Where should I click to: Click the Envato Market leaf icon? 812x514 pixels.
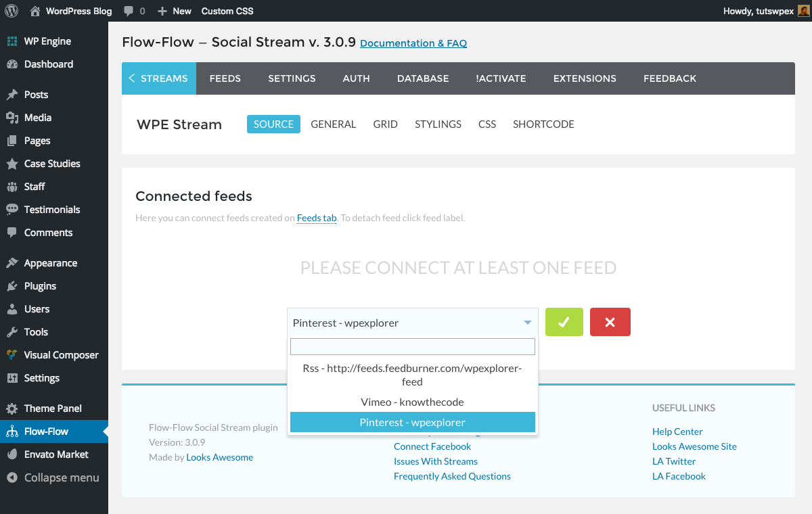pyautogui.click(x=12, y=454)
